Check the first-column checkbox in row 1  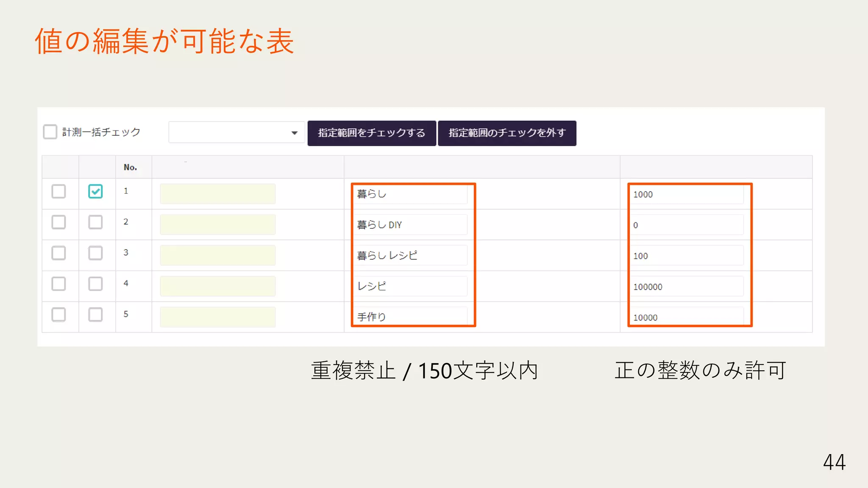(x=58, y=191)
